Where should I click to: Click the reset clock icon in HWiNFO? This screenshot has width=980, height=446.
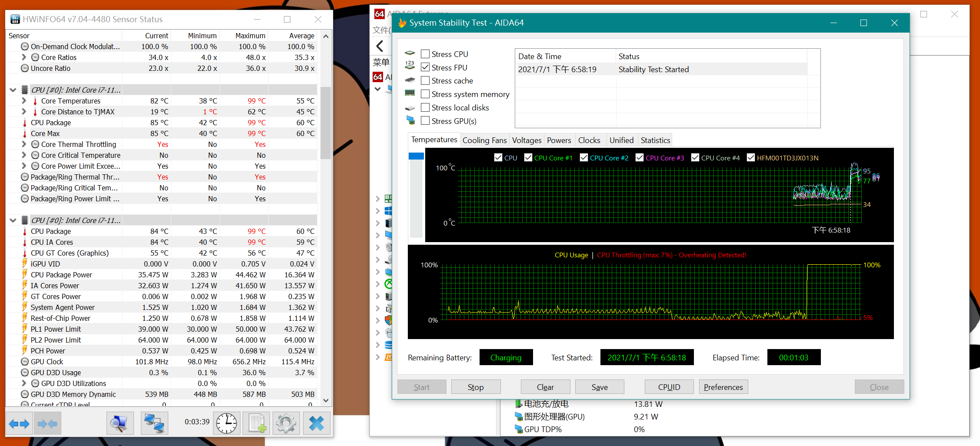tap(227, 423)
